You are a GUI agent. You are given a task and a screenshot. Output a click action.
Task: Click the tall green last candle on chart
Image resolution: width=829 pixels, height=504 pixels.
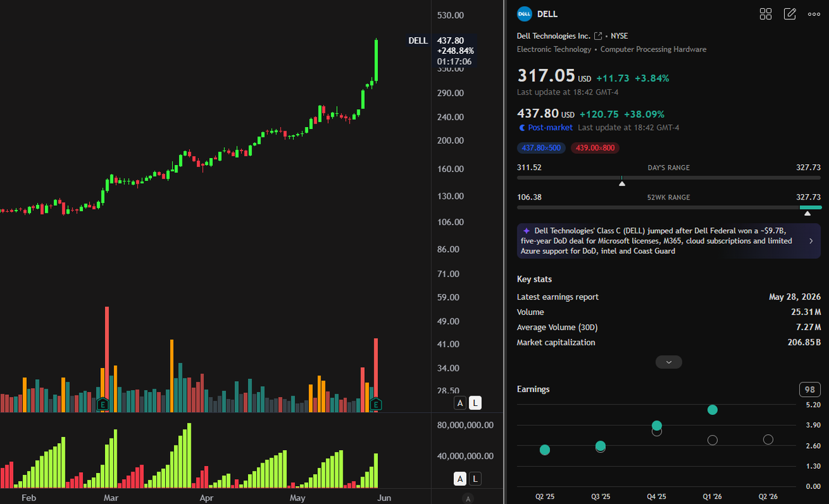pyautogui.click(x=377, y=60)
